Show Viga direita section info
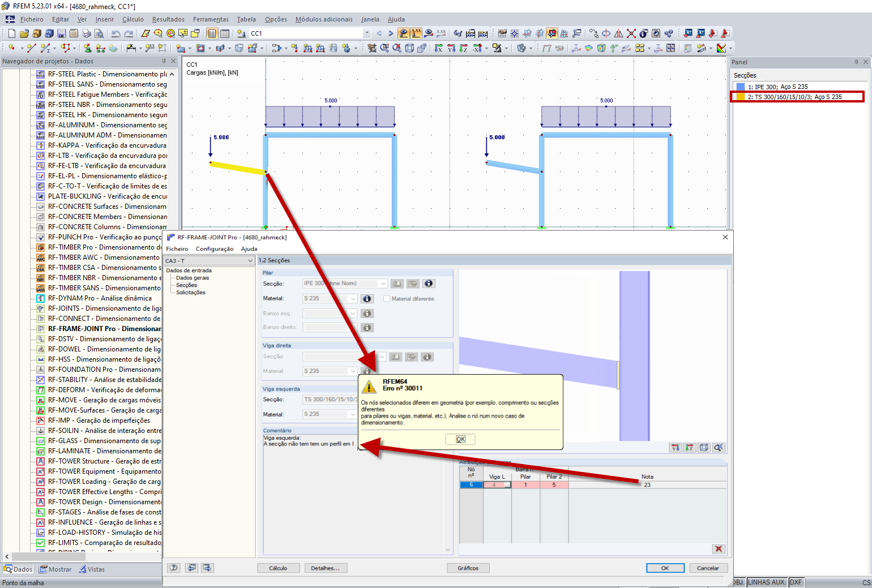The image size is (872, 588). pos(428,357)
